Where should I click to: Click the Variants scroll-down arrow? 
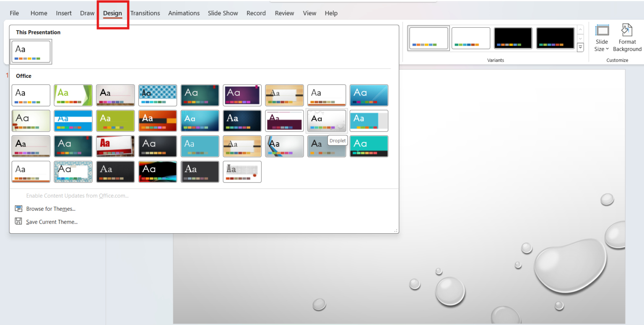coord(580,38)
